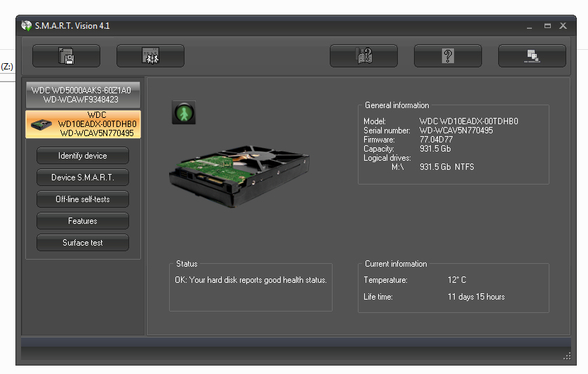Click the question mark about button

pyautogui.click(x=448, y=56)
